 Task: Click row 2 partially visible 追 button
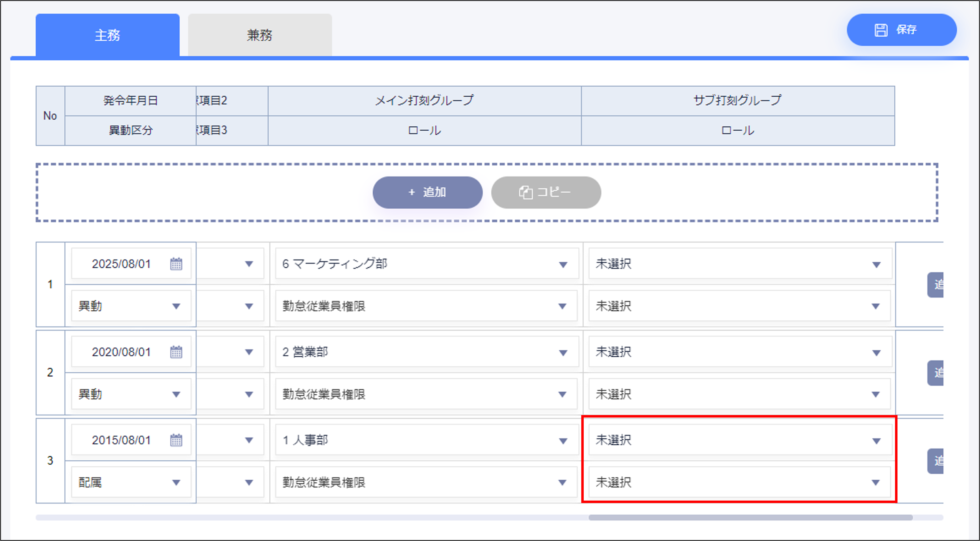pos(935,373)
